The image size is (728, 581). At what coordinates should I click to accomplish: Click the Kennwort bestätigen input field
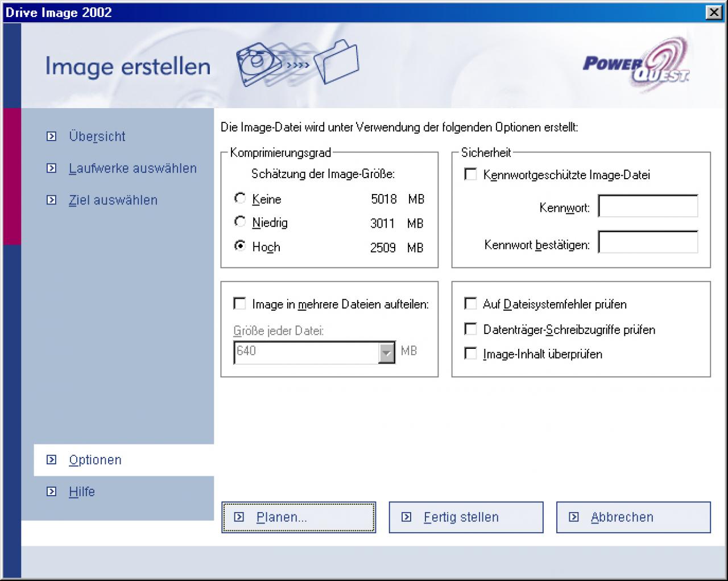click(648, 242)
